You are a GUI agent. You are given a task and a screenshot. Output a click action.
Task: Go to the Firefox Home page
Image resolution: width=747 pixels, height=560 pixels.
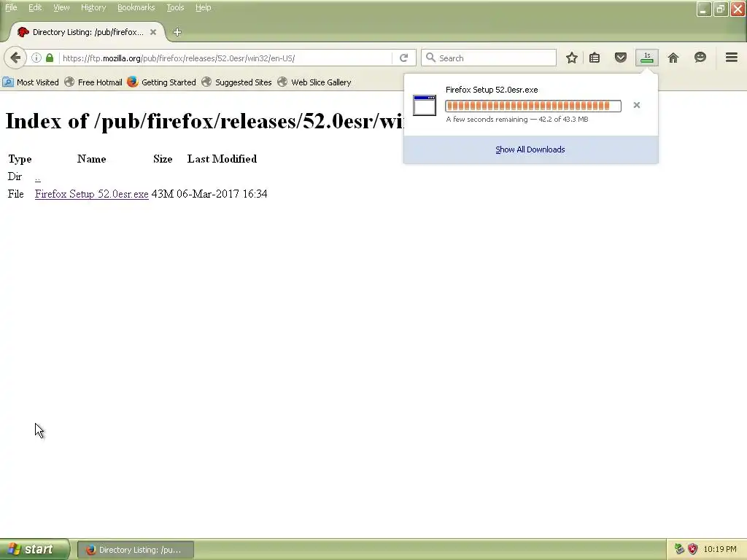(673, 58)
